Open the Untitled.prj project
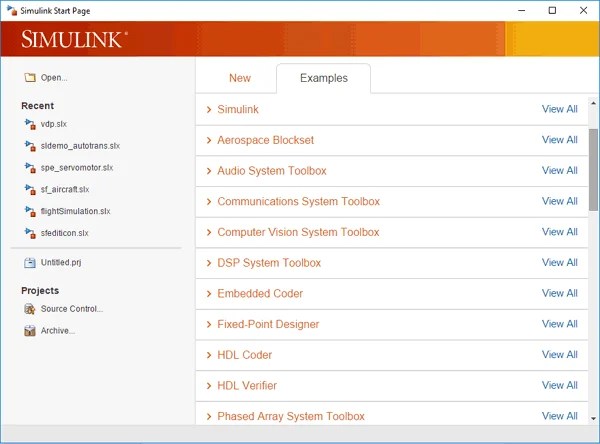 61,263
